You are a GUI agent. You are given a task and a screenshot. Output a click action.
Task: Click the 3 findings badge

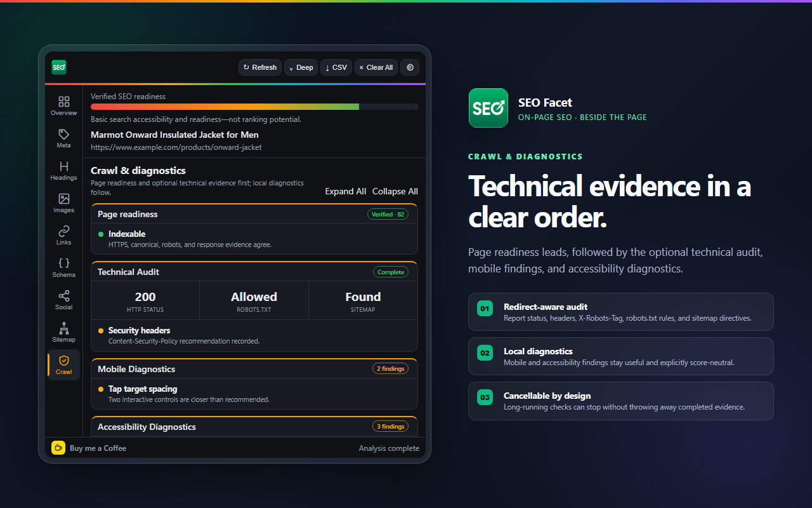click(x=390, y=426)
